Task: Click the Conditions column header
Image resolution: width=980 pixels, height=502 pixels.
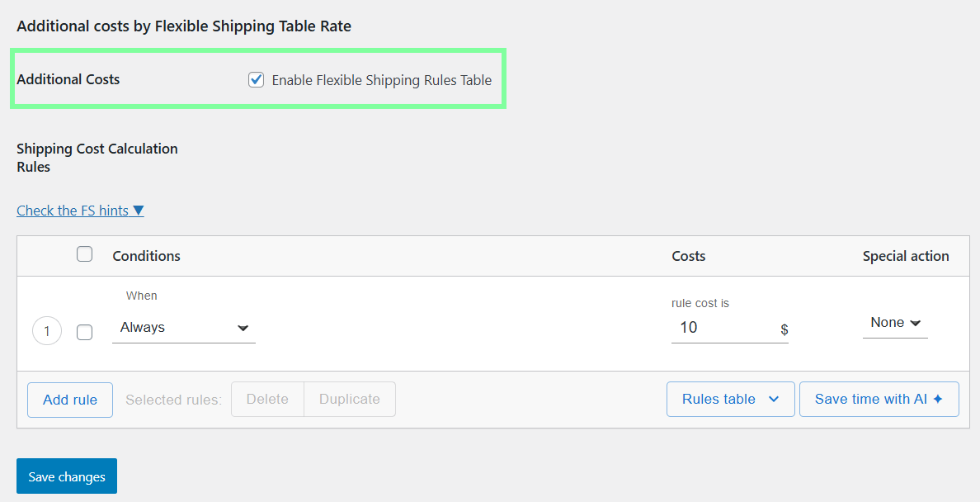Action: click(146, 256)
